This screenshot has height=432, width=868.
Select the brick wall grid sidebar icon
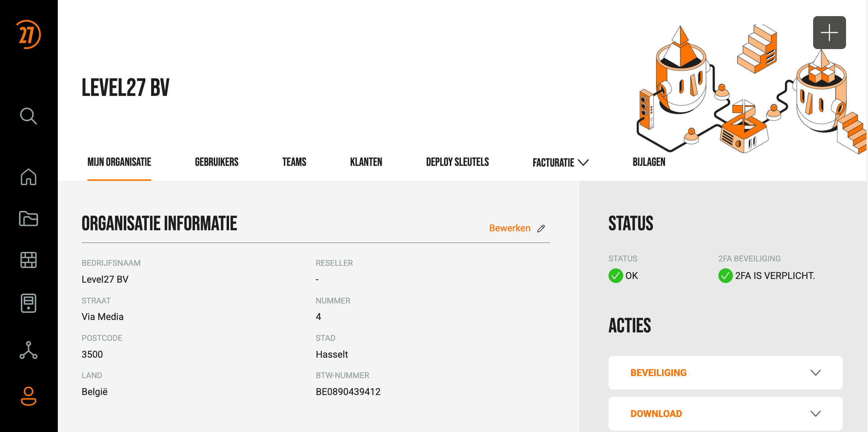[29, 260]
